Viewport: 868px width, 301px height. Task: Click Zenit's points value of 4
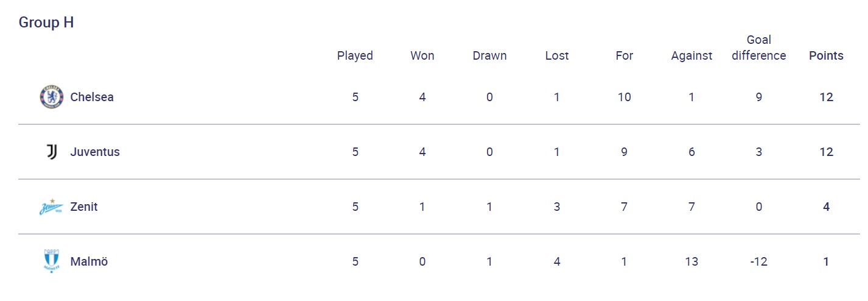point(826,207)
